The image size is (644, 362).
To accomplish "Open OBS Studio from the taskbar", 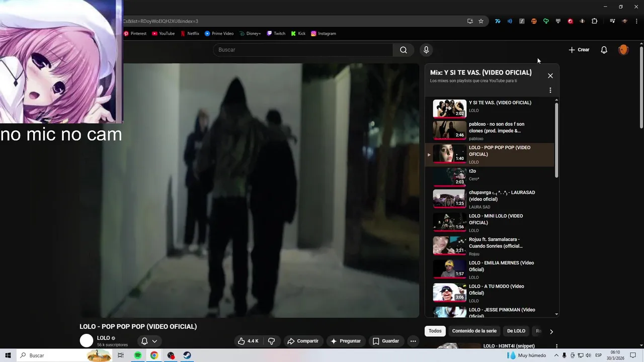I will point(171,355).
